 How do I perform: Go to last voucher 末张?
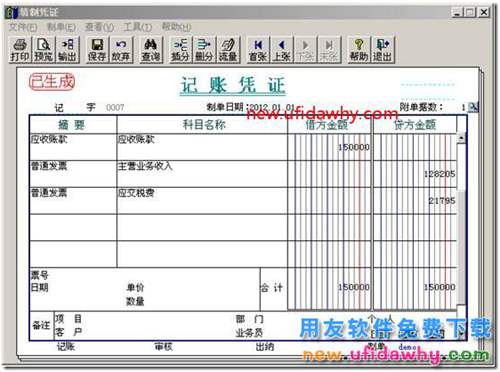[329, 50]
